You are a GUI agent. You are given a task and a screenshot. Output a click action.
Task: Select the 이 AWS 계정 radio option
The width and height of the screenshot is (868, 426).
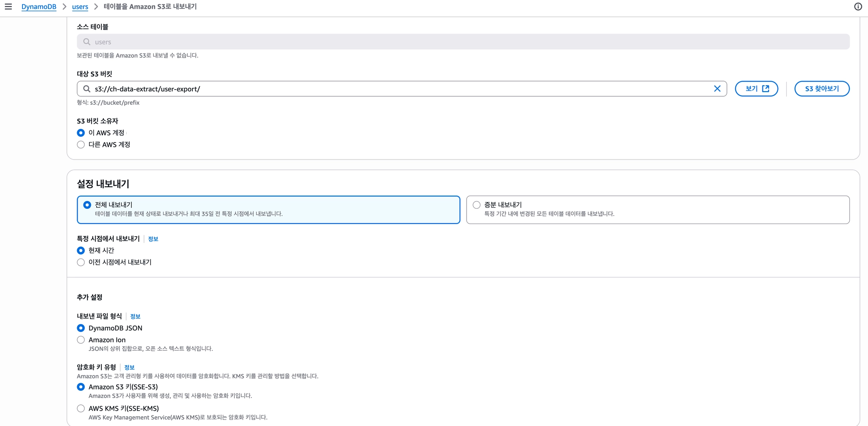[x=81, y=133]
